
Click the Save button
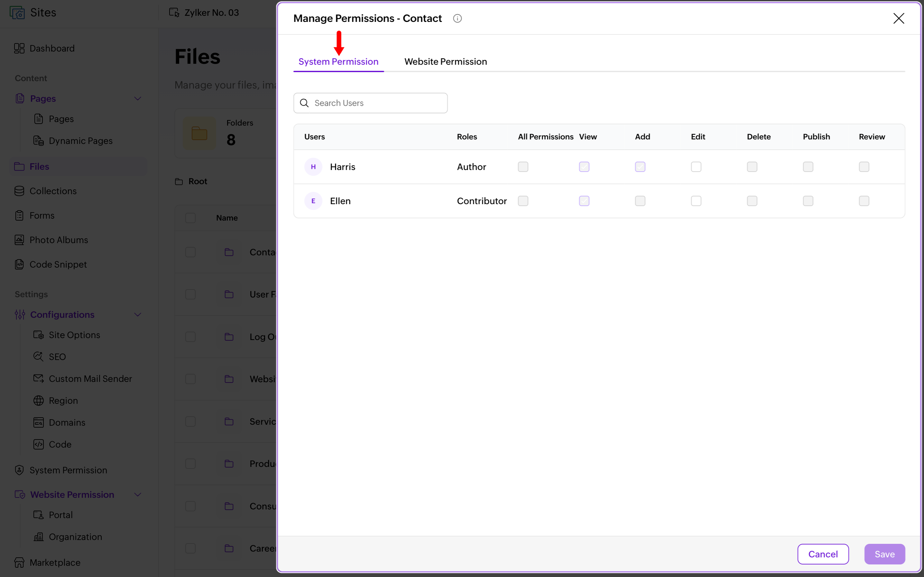tap(884, 554)
